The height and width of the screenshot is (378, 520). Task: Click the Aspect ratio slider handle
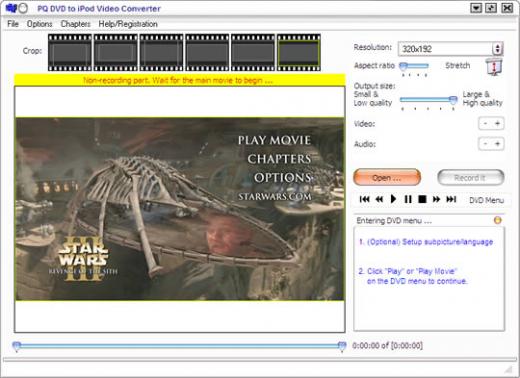click(403, 66)
